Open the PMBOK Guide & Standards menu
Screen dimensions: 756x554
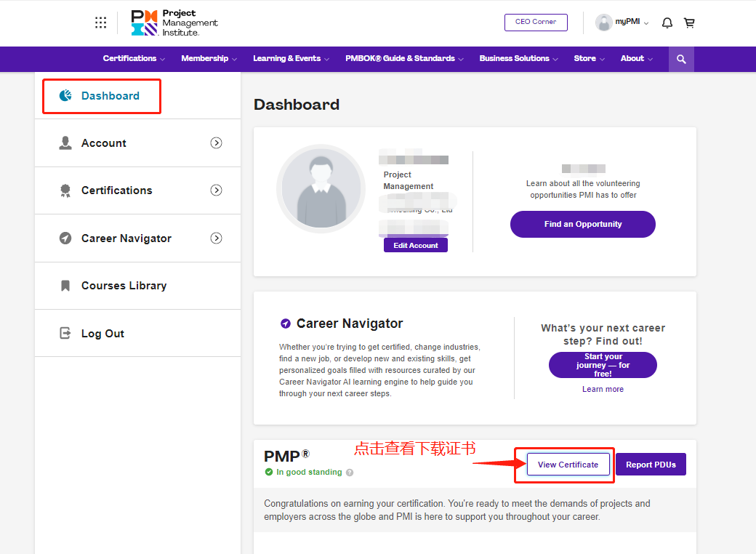click(403, 59)
